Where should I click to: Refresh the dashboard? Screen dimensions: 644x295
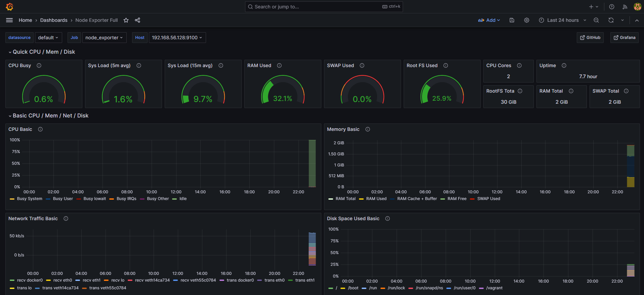[611, 20]
